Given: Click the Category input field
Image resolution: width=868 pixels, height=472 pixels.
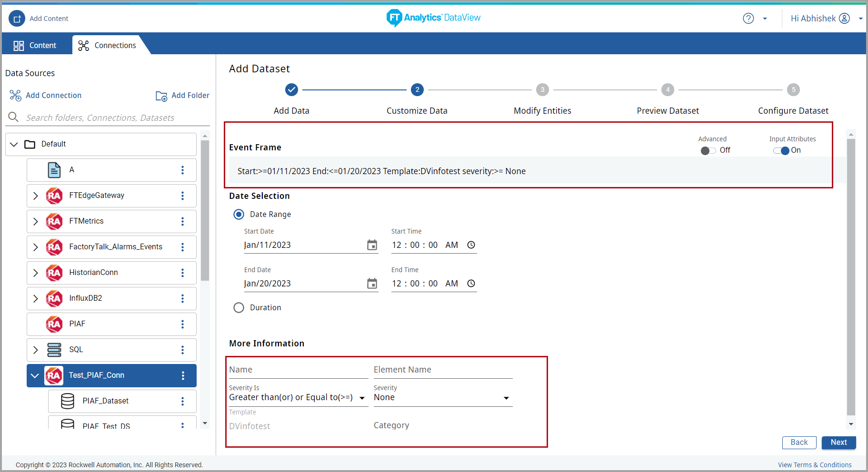Looking at the screenshot, I should click(x=443, y=425).
